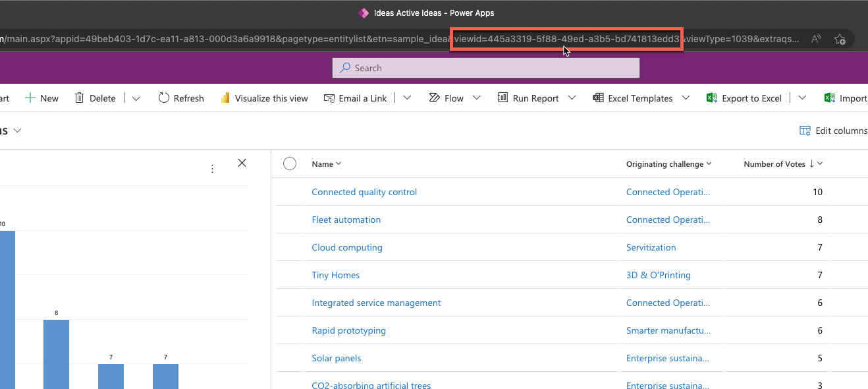Click the Export to Excel icon
This screenshot has width=868, height=389.
coord(711,98)
